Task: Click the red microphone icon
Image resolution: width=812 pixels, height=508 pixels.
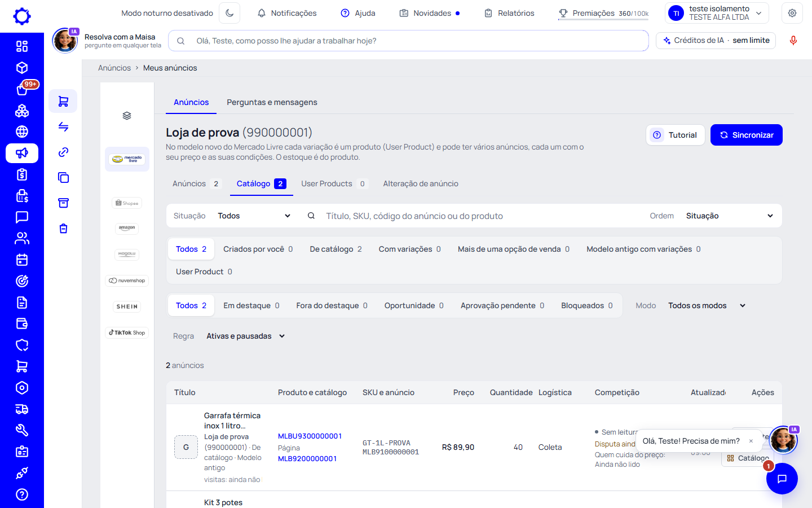Action: pos(793,41)
